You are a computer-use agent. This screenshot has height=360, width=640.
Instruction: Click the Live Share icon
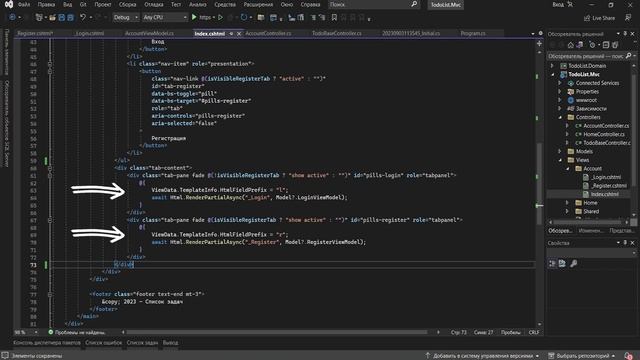click(x=587, y=18)
